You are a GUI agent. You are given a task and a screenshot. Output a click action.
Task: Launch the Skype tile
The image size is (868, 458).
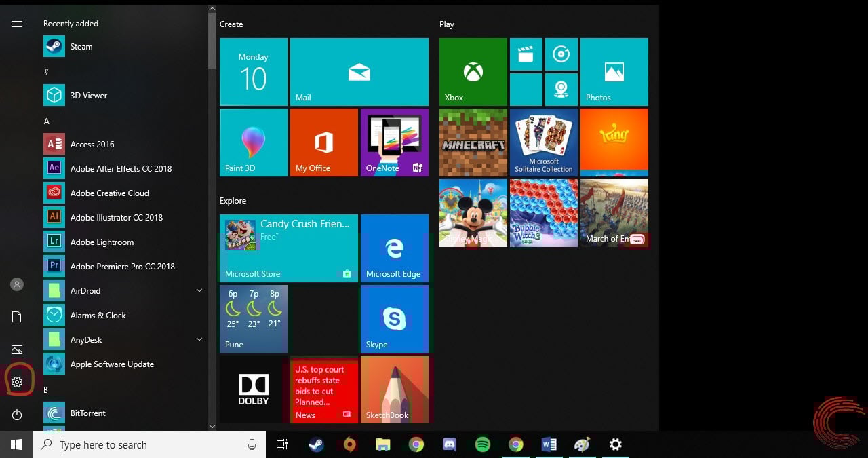click(x=395, y=319)
